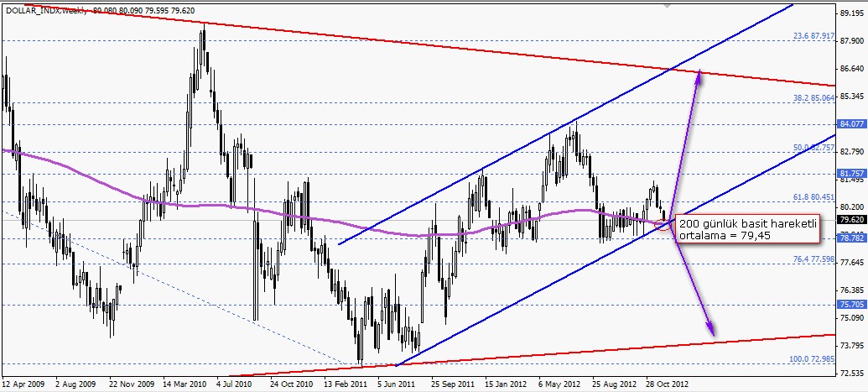868x392 pixels.
Task: Click the 75.090 price axis label
Action: pyautogui.click(x=851, y=317)
